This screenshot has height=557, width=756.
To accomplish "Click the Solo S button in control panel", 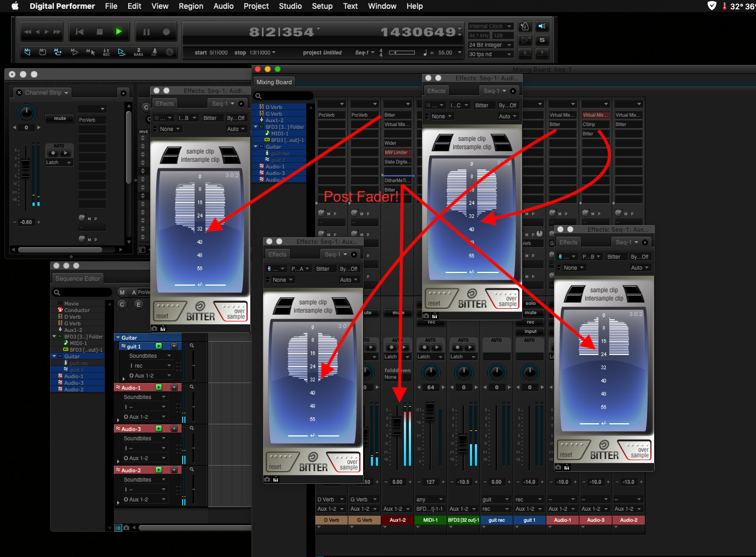I will [542, 40].
